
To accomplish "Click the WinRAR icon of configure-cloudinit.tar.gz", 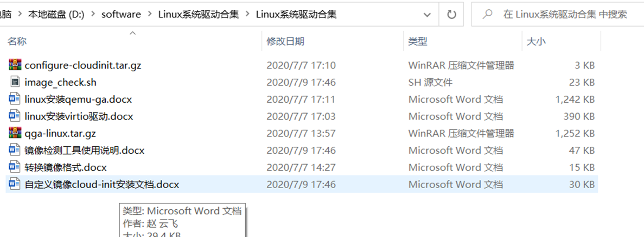I will [x=15, y=65].
